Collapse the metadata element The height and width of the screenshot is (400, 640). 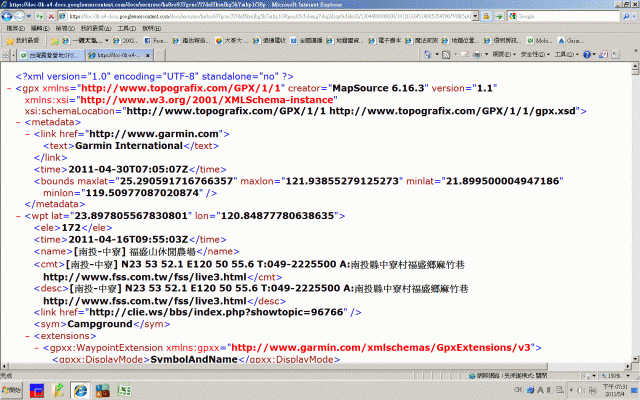(18, 122)
